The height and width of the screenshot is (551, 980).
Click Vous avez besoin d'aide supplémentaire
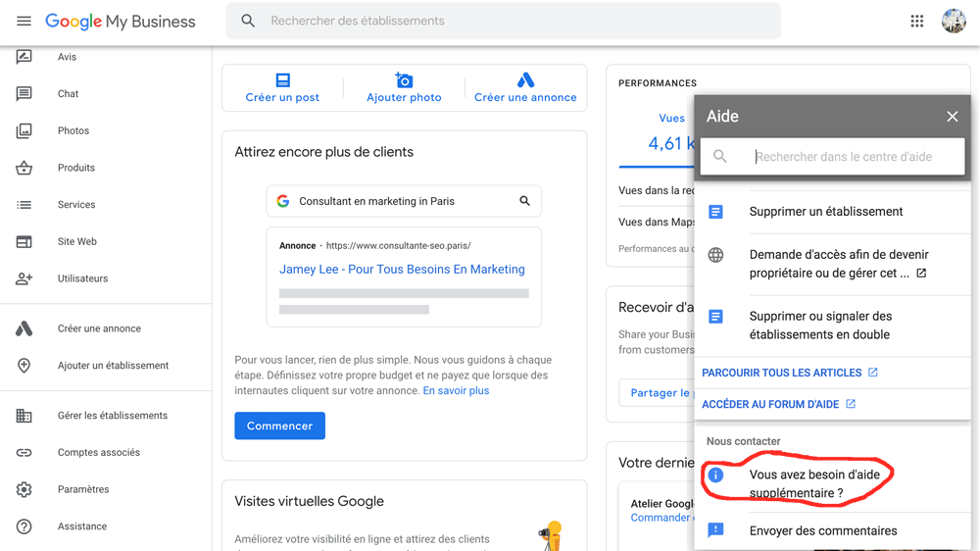coord(814,484)
